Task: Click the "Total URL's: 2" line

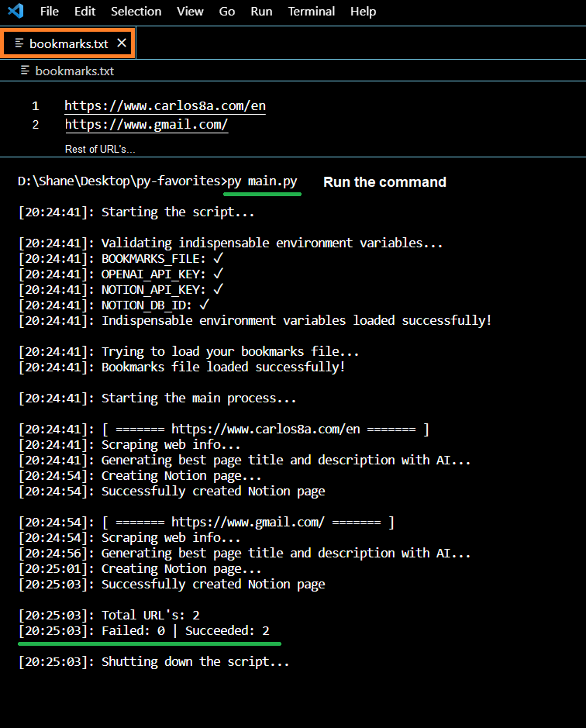Action: click(x=109, y=616)
